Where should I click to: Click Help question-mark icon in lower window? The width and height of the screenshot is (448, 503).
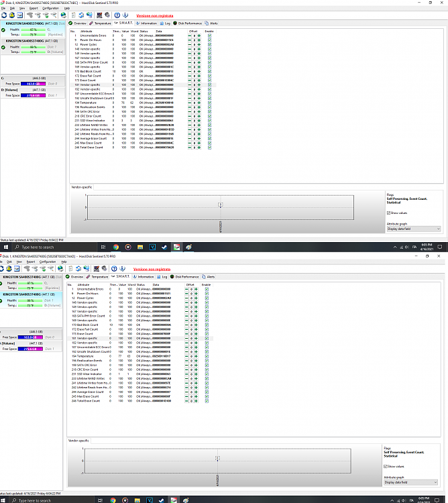tap(114, 268)
